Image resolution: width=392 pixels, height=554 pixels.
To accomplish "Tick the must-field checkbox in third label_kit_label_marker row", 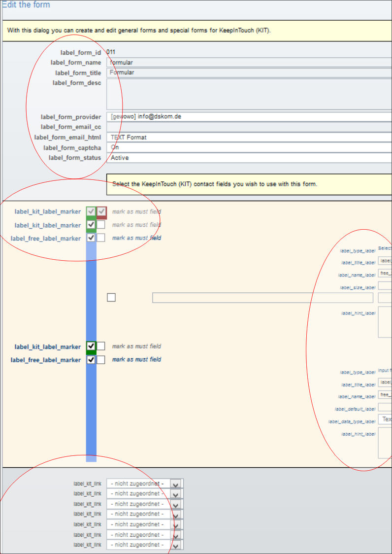I will coord(101,346).
